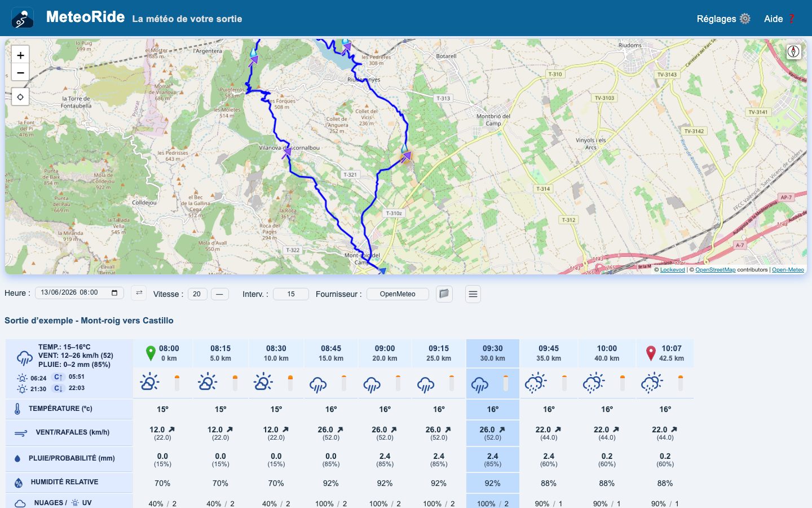Click the rain cloud icon at 09:30
Viewport: 812px width, 508px height.
pyautogui.click(x=480, y=385)
